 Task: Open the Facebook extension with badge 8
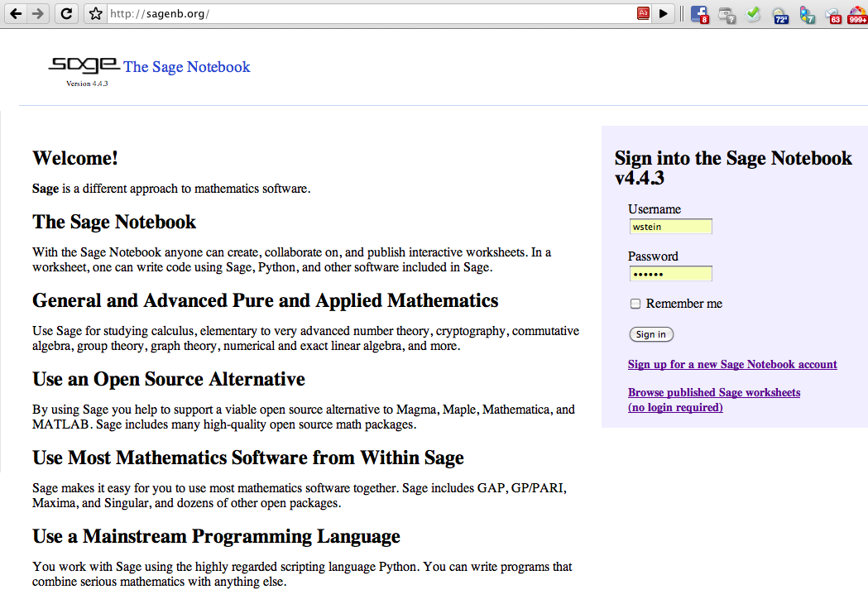click(700, 14)
